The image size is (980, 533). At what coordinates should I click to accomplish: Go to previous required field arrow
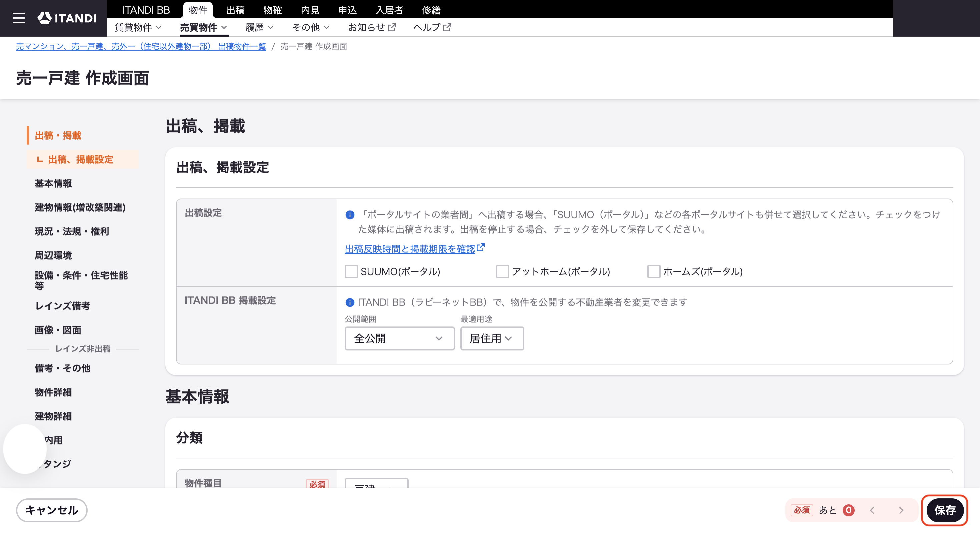click(872, 510)
